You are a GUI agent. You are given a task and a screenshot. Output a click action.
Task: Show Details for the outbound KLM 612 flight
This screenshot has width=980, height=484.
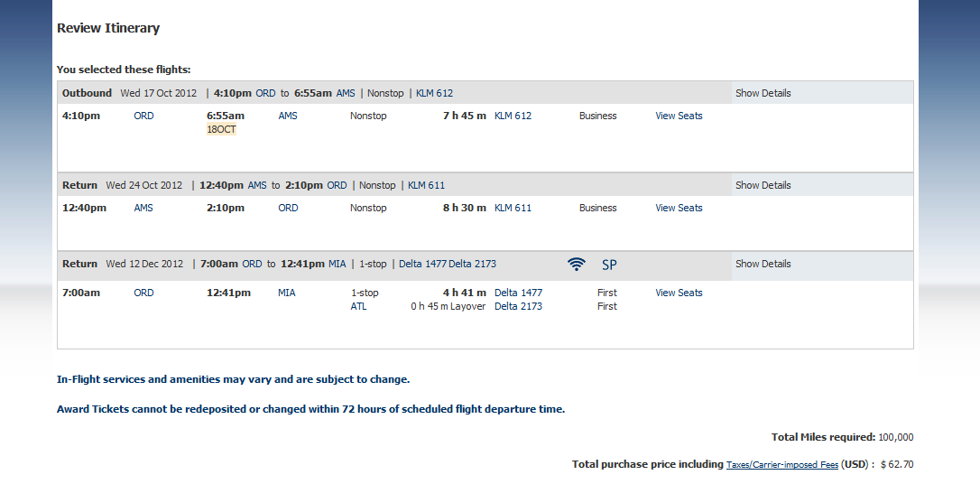[x=763, y=93]
